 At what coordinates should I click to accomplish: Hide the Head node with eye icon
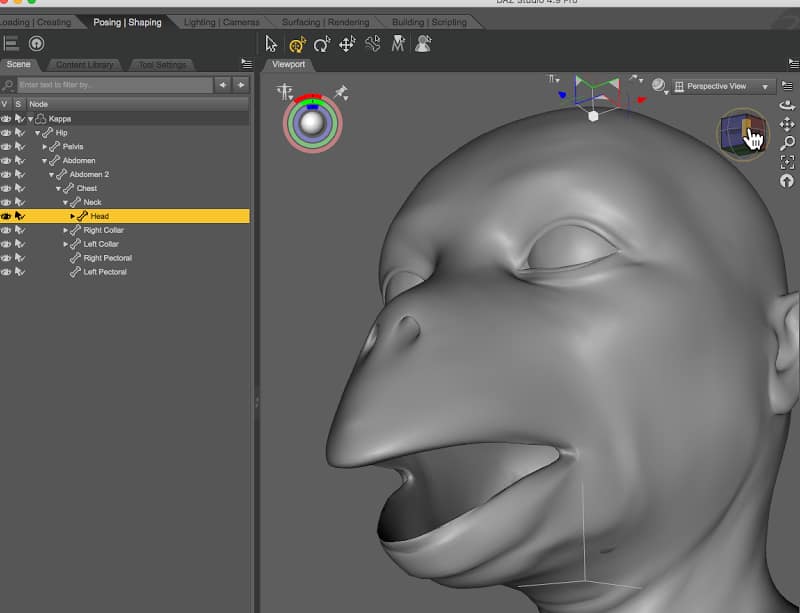point(6,216)
